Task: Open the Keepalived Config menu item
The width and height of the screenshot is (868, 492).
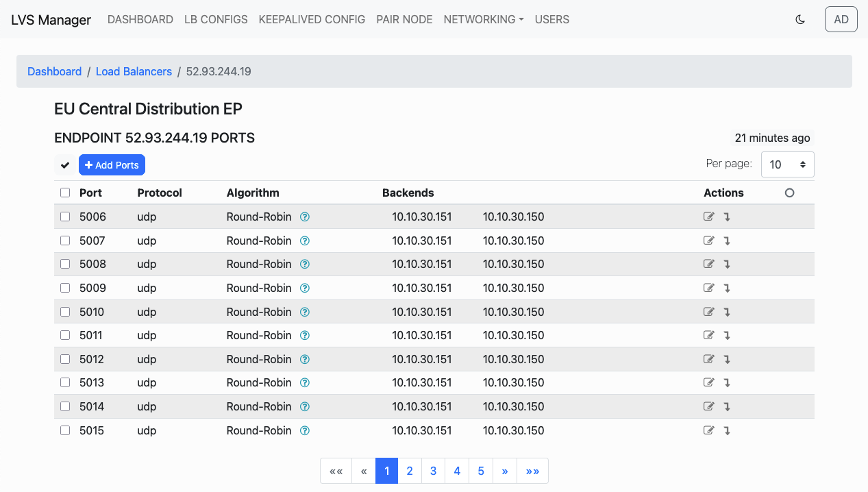Action: (312, 19)
